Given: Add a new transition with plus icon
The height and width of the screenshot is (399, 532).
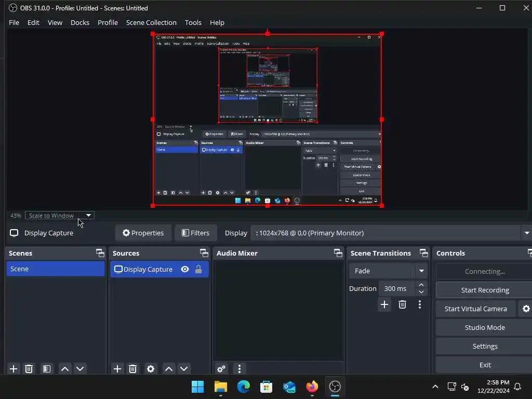Looking at the screenshot, I should [384, 304].
